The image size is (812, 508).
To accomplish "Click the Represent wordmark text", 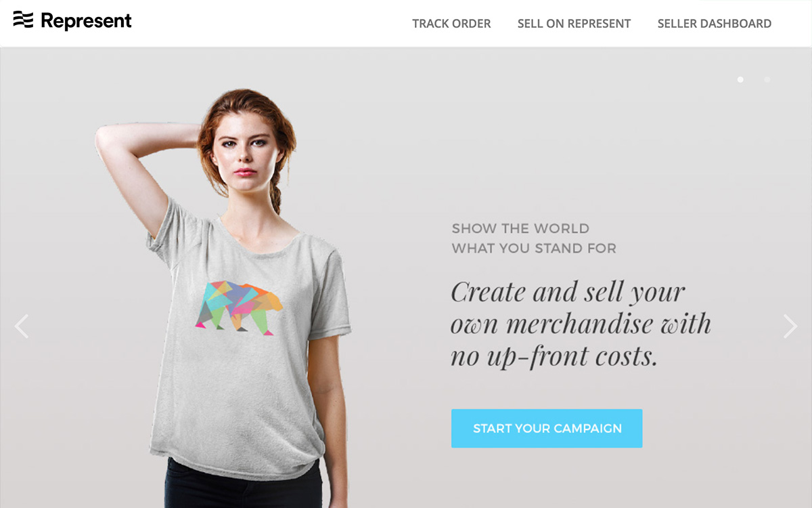I will (x=86, y=21).
